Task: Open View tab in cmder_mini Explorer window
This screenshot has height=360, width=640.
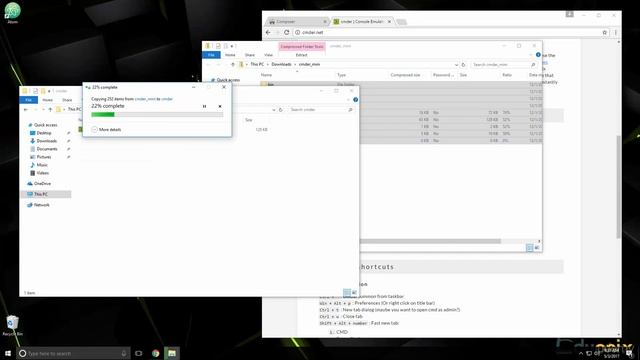Action: coord(269,55)
